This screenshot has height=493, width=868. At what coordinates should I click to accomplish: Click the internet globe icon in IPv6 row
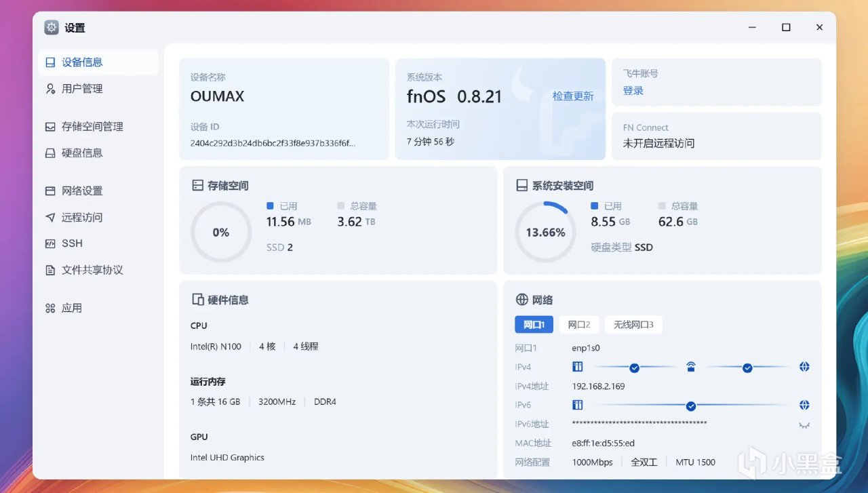click(x=804, y=405)
